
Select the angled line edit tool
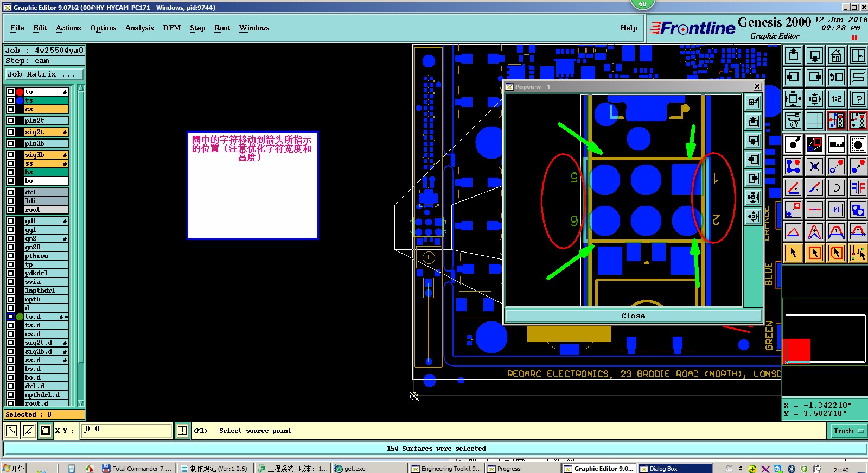pos(793,188)
